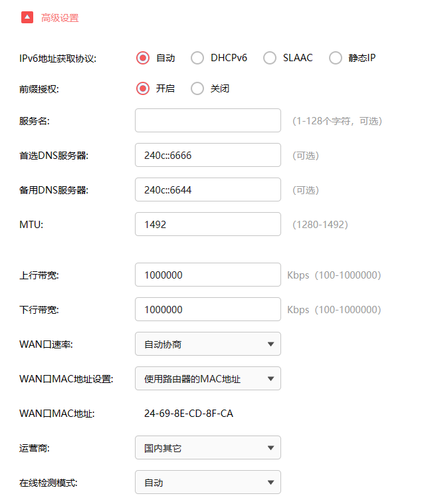Screen dimensions: 426x504
Task: Expand the 在线检测模式 dropdown
Action: click(207, 482)
